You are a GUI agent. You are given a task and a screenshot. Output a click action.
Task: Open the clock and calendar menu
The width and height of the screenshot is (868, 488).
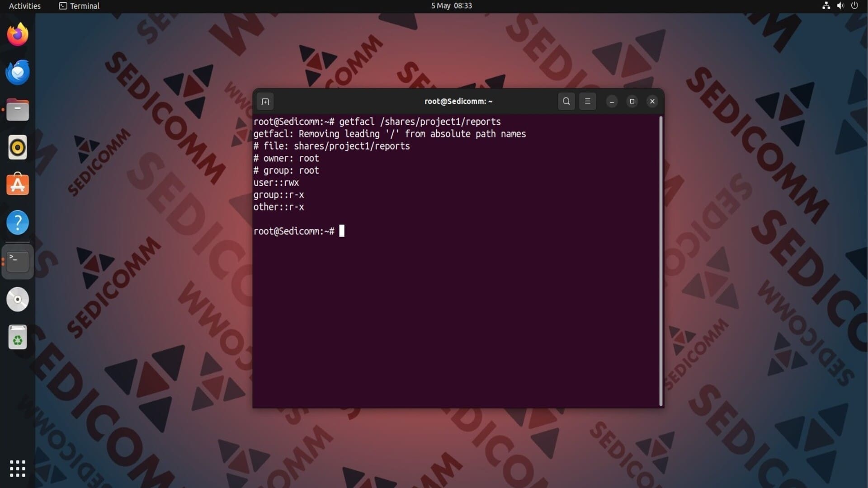pyautogui.click(x=451, y=6)
